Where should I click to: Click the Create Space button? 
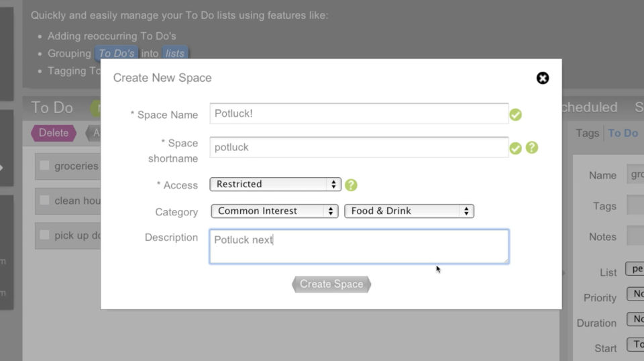click(x=331, y=284)
